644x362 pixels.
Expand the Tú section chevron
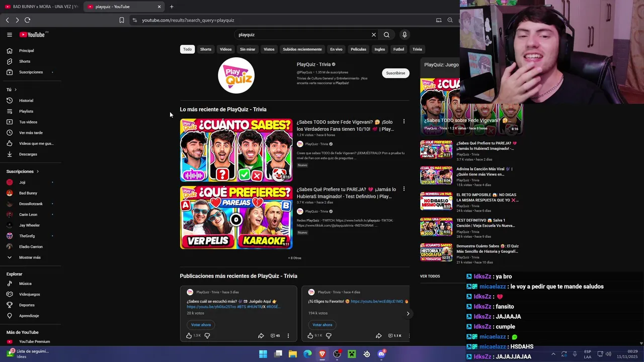(16, 89)
